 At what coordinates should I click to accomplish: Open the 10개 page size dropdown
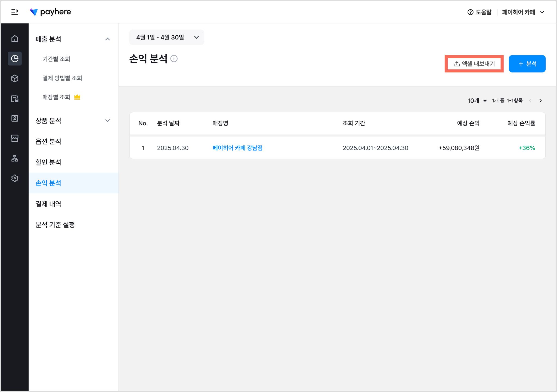click(x=477, y=101)
